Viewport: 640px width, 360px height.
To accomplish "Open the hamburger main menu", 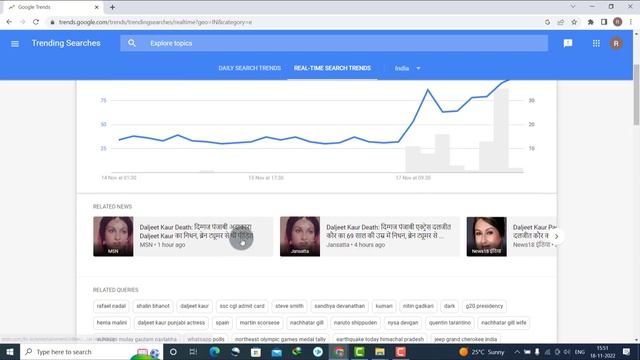I will pos(15,43).
